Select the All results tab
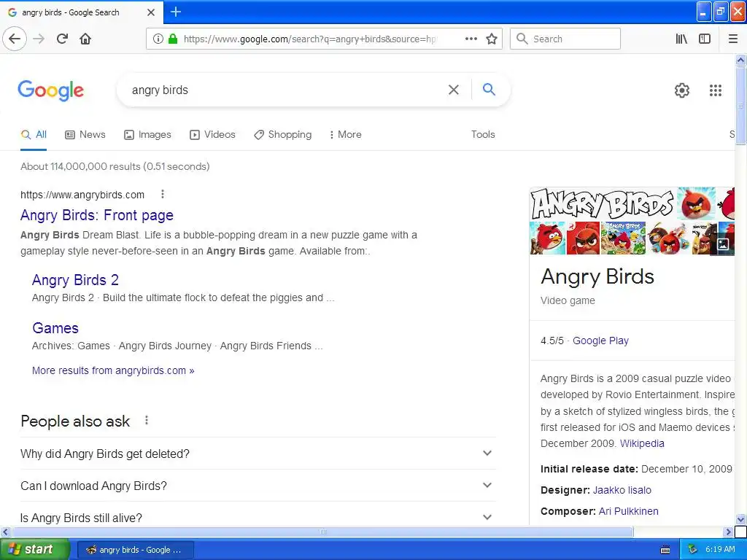 click(34, 134)
